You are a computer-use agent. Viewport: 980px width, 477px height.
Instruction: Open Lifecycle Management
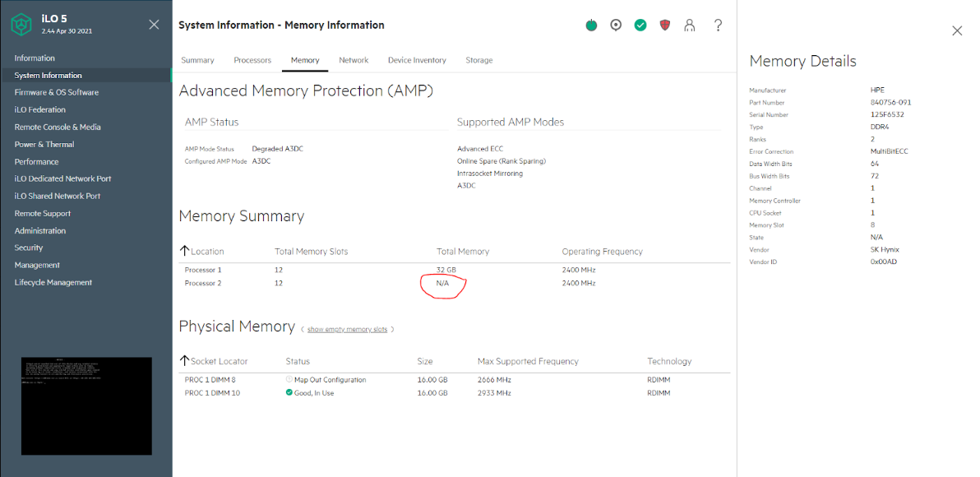pos(53,283)
